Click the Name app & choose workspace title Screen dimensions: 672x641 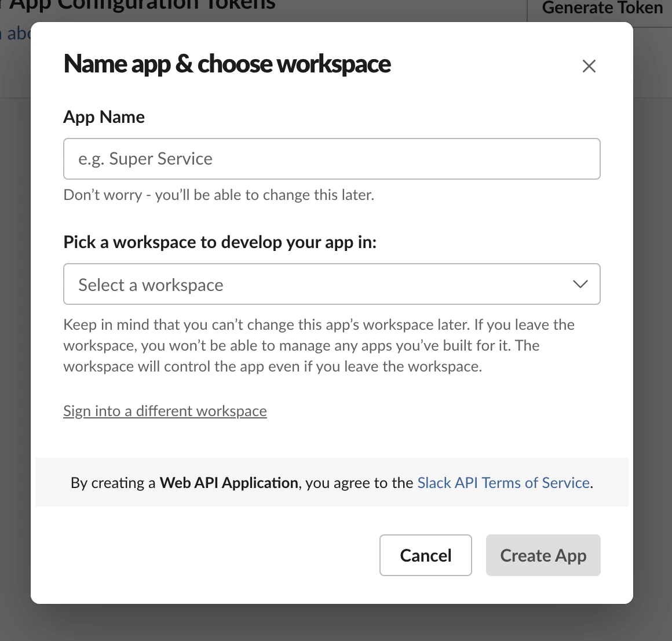click(227, 64)
